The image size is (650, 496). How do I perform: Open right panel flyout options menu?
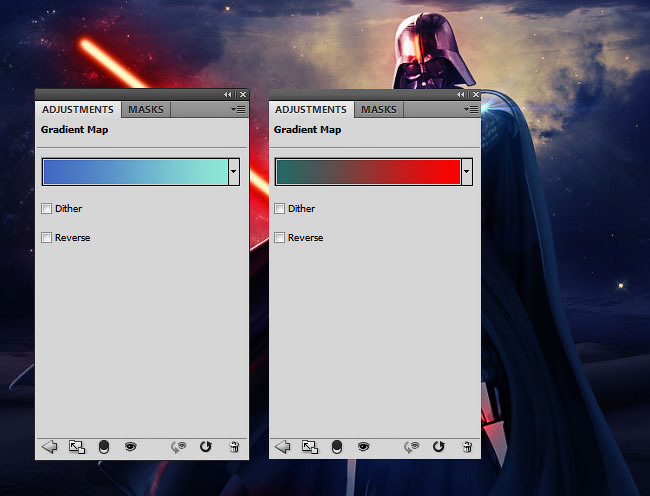coord(471,109)
